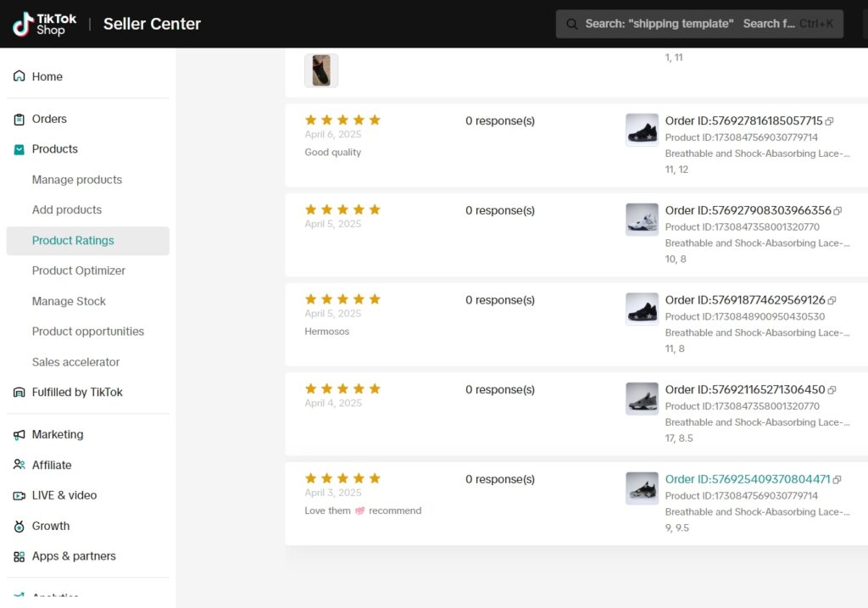
Task: Open Fulfilled by TikTok in sidebar
Action: coord(76,392)
